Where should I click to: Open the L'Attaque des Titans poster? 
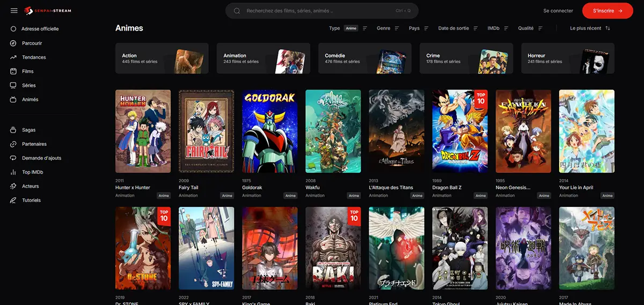[x=397, y=131]
